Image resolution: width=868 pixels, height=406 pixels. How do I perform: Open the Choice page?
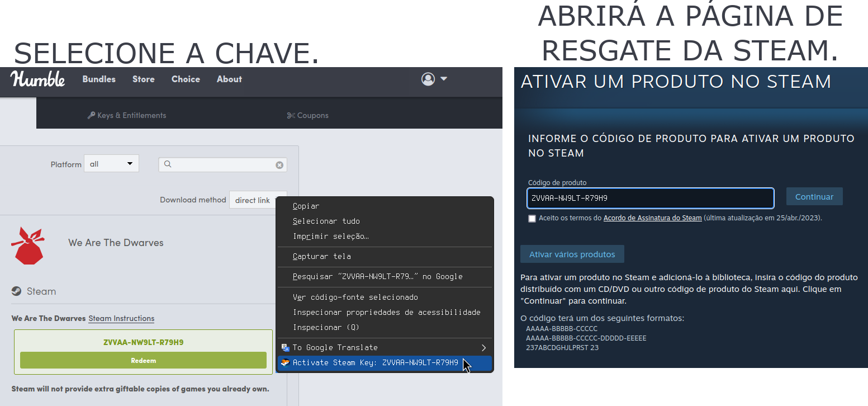click(186, 79)
